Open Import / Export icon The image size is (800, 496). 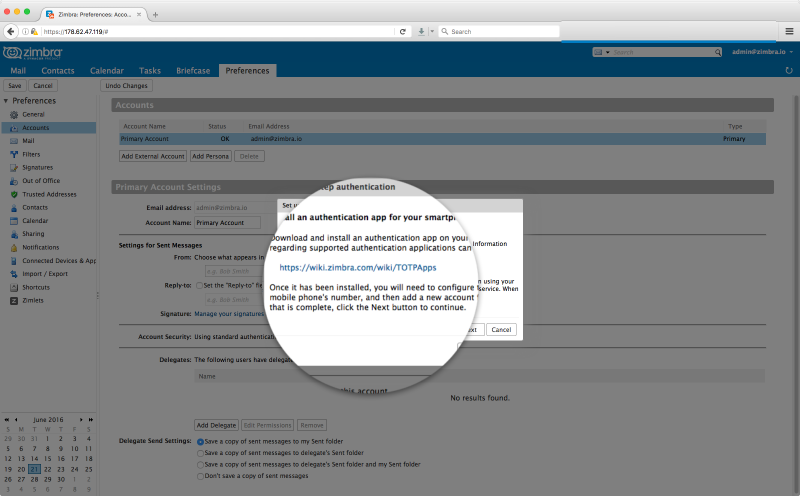tap(14, 274)
